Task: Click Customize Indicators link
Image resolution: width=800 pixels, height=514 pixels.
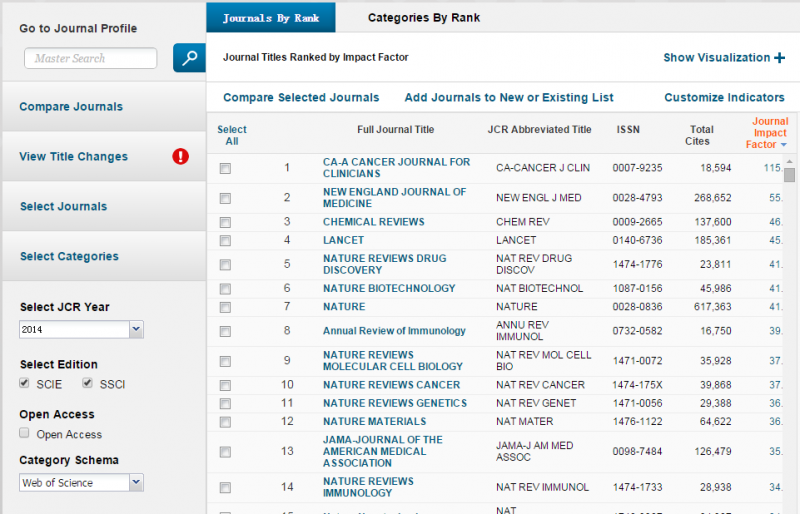Action: pyautogui.click(x=724, y=97)
